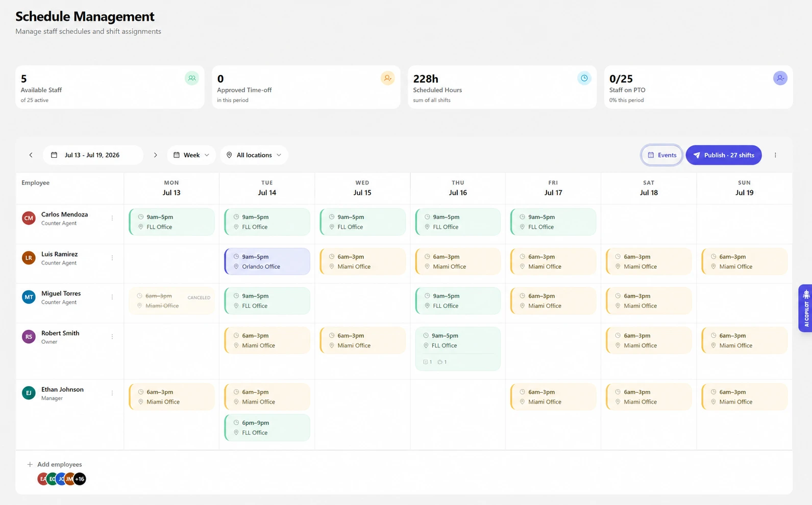Open the toolbar three-dot overflow menu
Screen dimensions: 812x505
click(x=775, y=155)
